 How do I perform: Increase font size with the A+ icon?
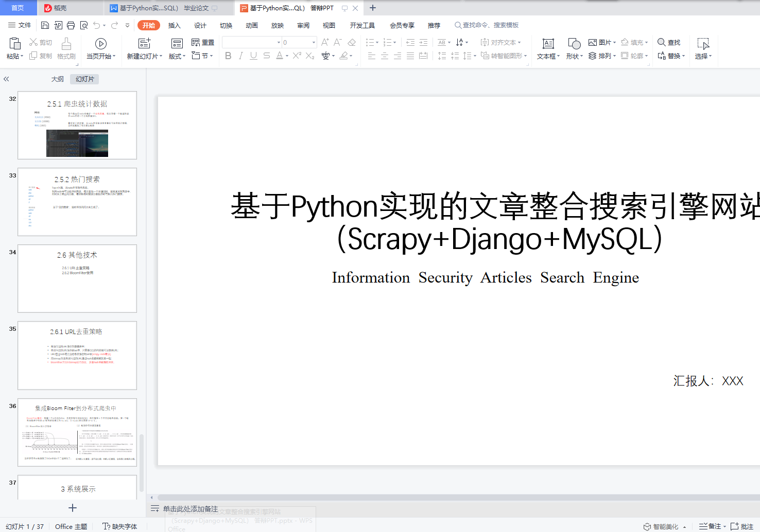pyautogui.click(x=325, y=42)
